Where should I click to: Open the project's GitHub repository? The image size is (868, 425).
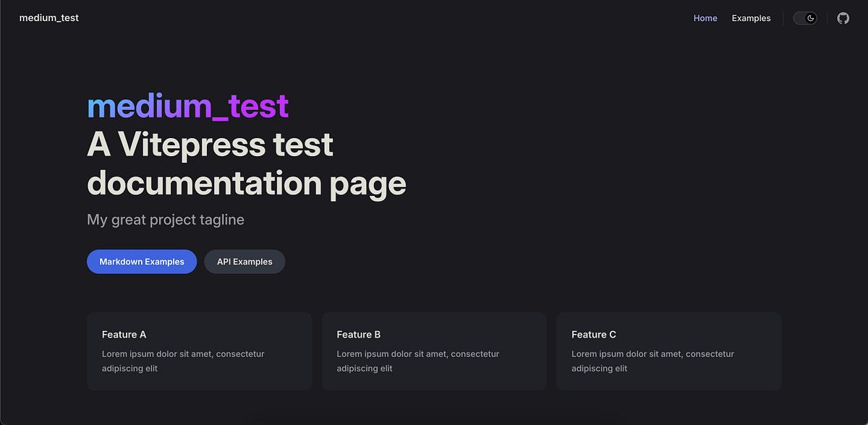coord(843,17)
